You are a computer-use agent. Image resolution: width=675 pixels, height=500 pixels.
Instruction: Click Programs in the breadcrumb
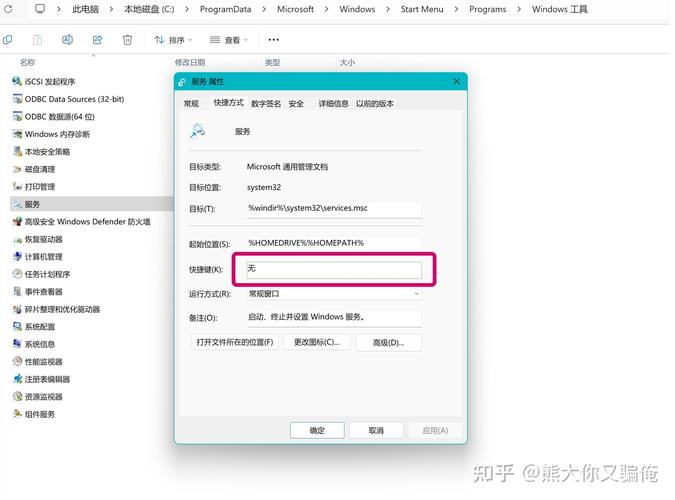click(x=488, y=9)
